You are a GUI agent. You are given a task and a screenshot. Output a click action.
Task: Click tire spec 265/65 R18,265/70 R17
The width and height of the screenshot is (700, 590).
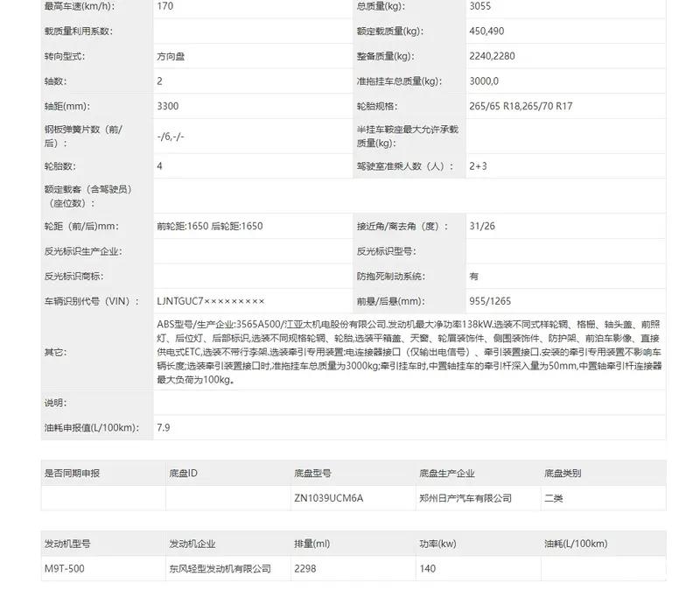[521, 106]
